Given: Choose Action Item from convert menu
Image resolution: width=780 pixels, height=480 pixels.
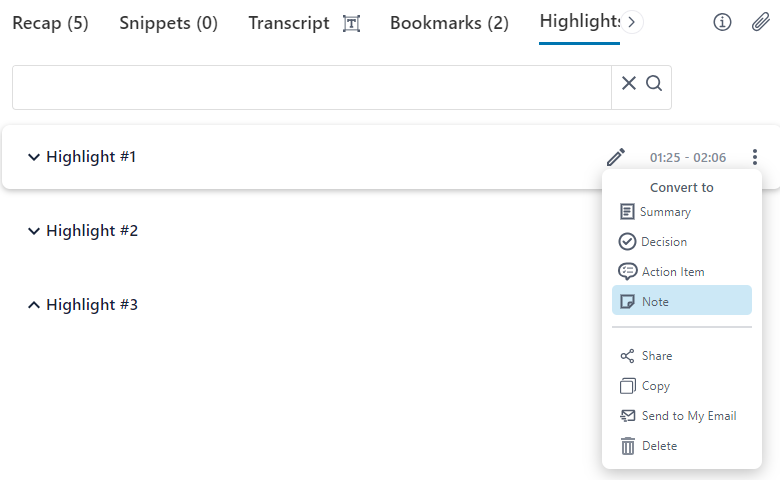Looking at the screenshot, I should click(x=672, y=272).
